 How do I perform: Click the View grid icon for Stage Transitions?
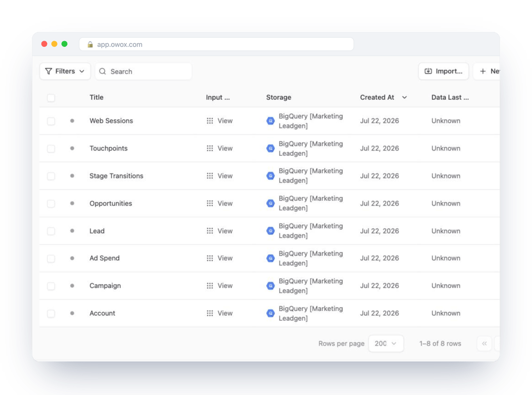[x=210, y=176]
